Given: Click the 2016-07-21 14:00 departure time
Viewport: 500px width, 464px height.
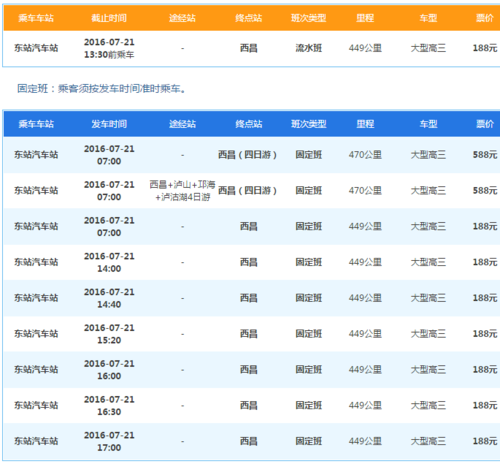Looking at the screenshot, I should (109, 262).
